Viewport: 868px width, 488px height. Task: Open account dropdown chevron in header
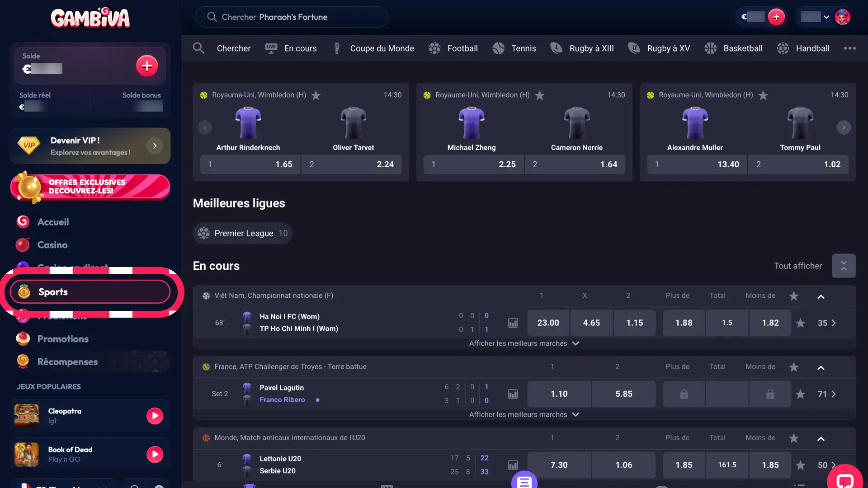coord(826,17)
